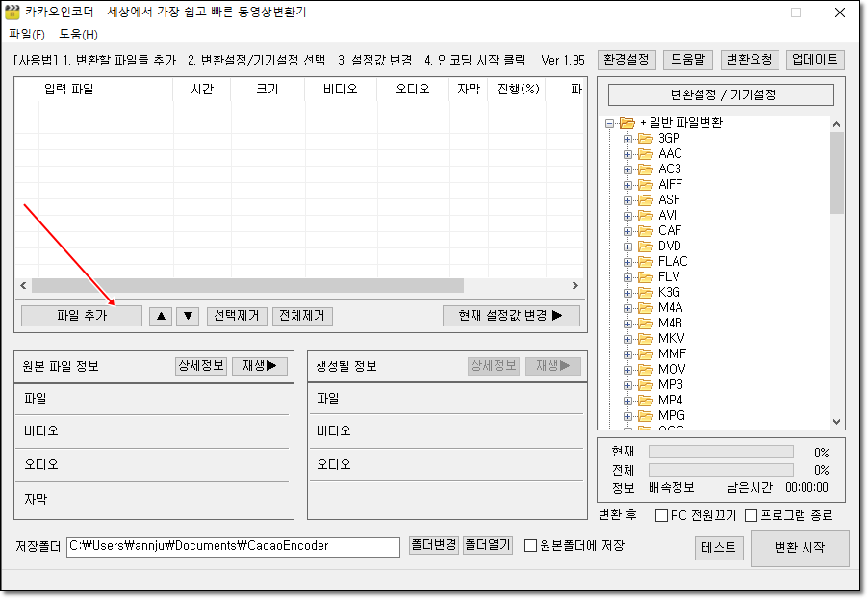Click the K3G folder icon
The width and height of the screenshot is (868, 599).
click(646, 293)
